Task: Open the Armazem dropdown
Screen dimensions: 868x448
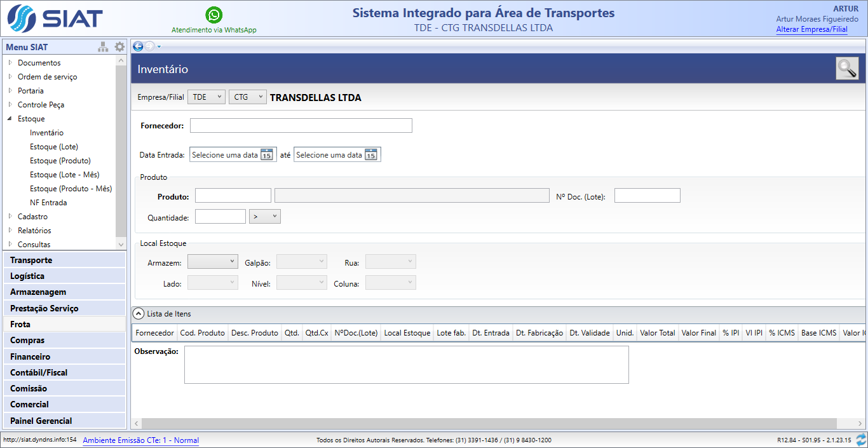Action: click(213, 262)
